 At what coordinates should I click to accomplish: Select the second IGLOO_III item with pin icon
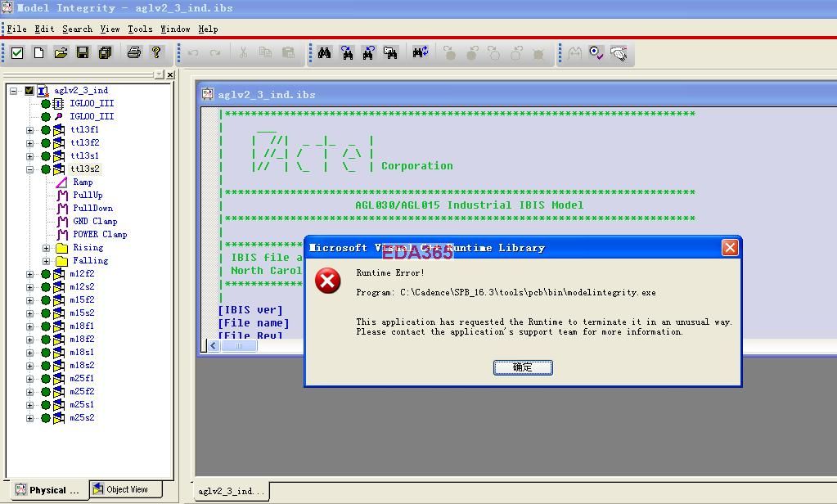point(92,116)
